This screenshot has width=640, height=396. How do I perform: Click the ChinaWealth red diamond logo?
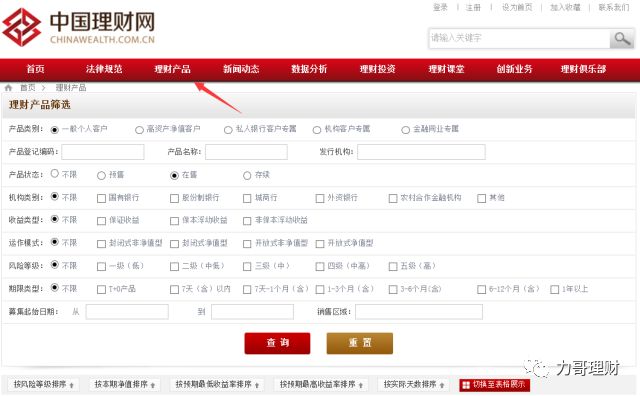pyautogui.click(x=22, y=27)
